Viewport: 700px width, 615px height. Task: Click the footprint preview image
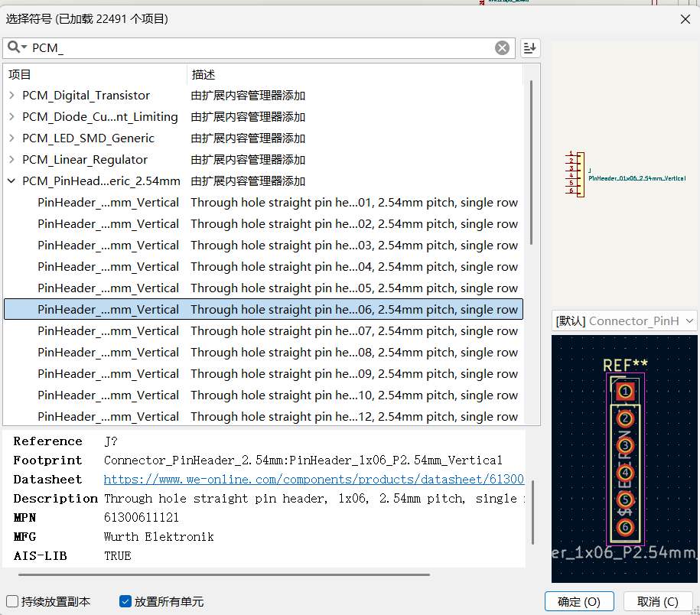[x=624, y=459]
